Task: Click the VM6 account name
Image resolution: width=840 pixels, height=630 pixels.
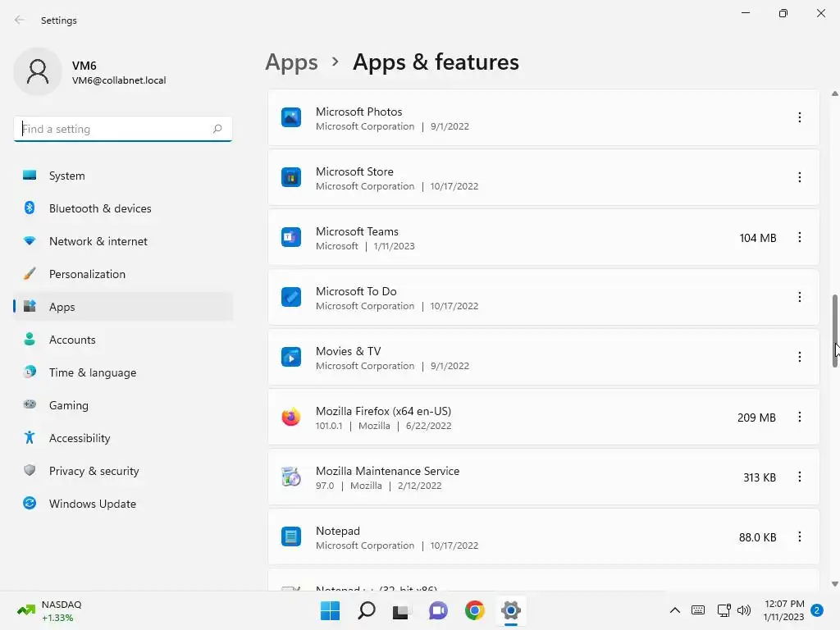Action: 84,66
